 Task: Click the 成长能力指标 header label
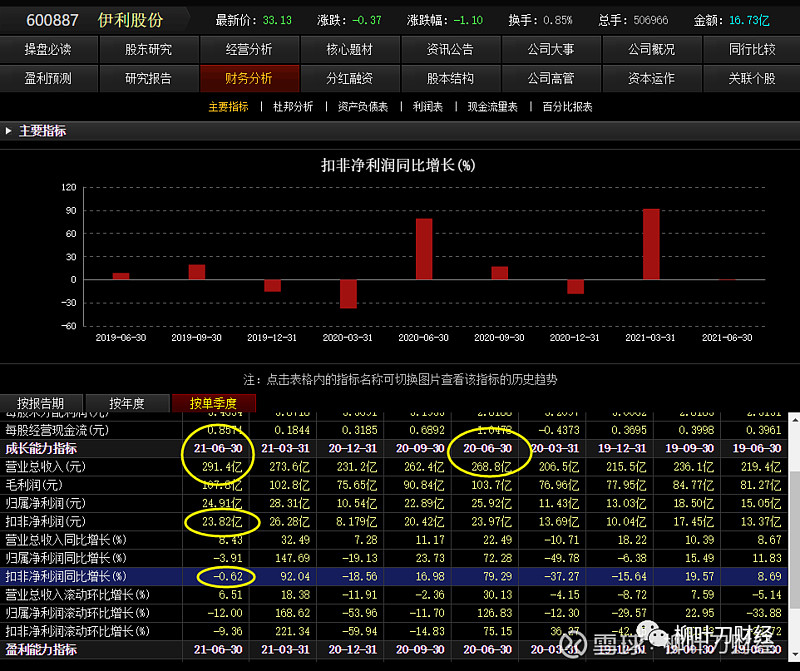[x=41, y=449]
